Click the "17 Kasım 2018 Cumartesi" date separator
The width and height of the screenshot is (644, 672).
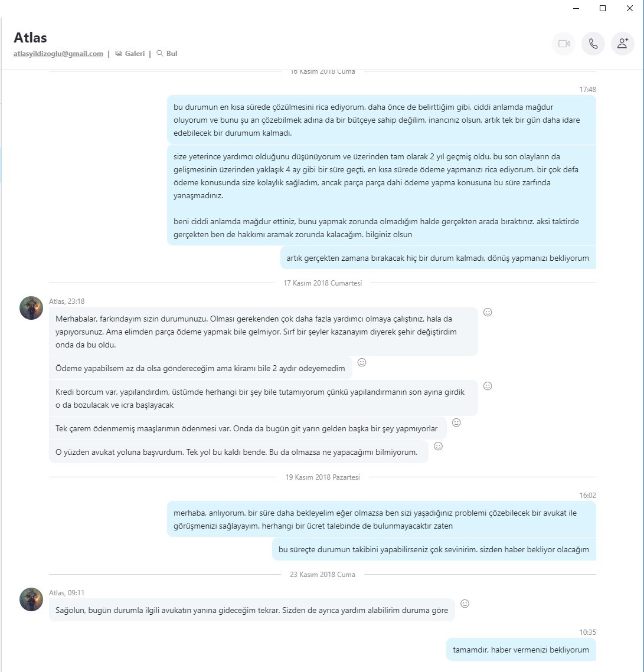(322, 283)
